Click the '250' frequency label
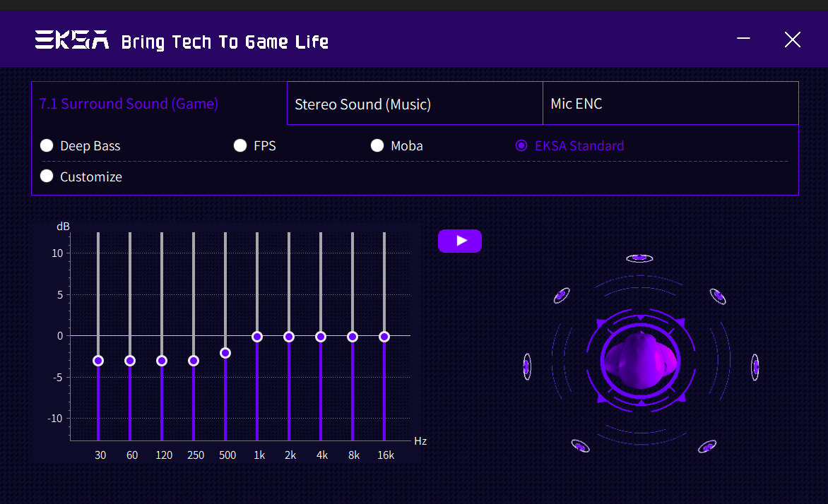Image resolution: width=828 pixels, height=504 pixels. 196,455
